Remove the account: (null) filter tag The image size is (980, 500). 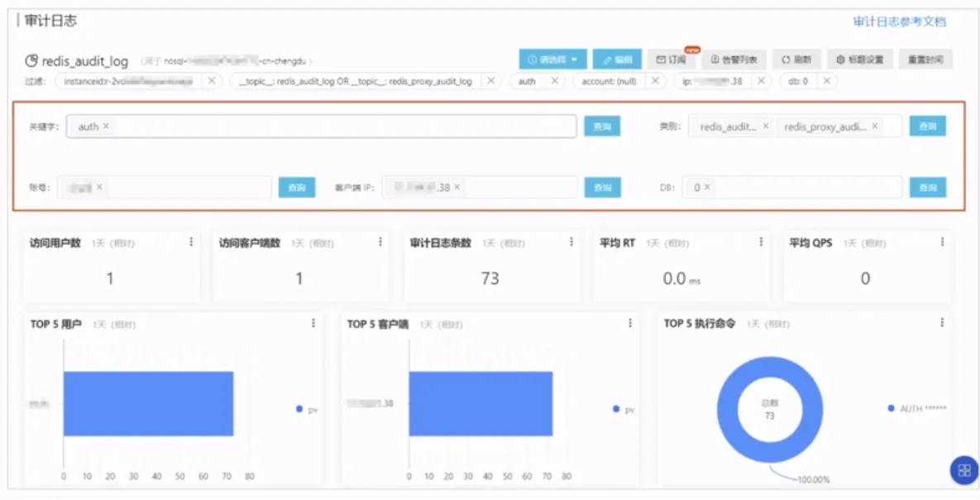655,81
